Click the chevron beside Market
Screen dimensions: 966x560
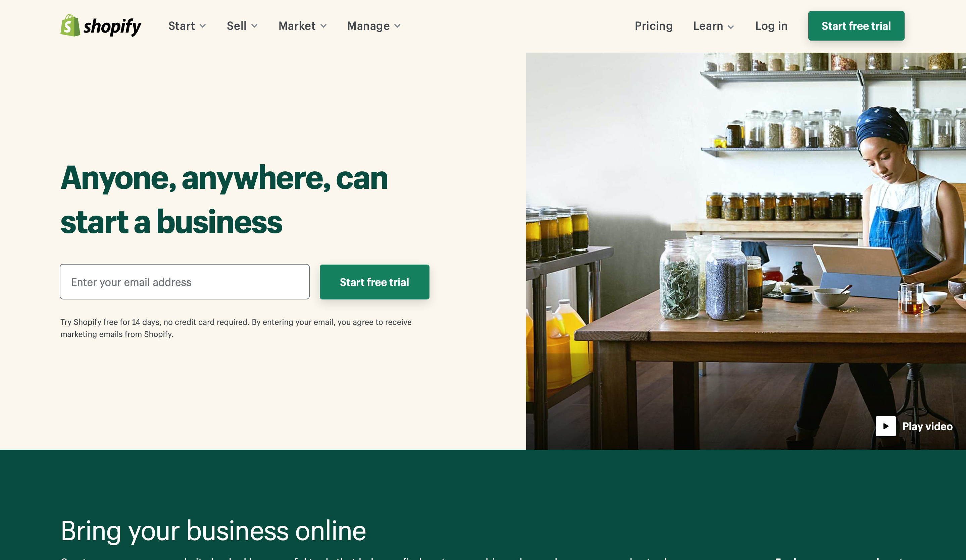(323, 26)
